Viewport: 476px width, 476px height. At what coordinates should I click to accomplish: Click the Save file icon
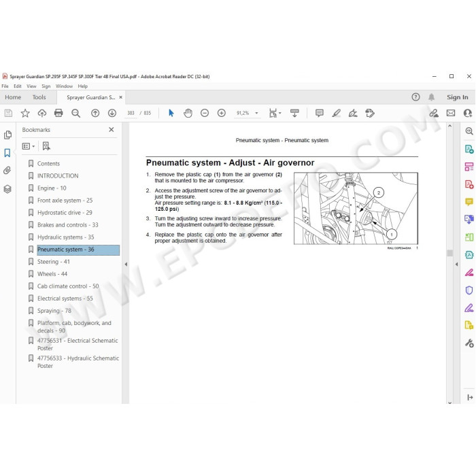tap(8, 114)
